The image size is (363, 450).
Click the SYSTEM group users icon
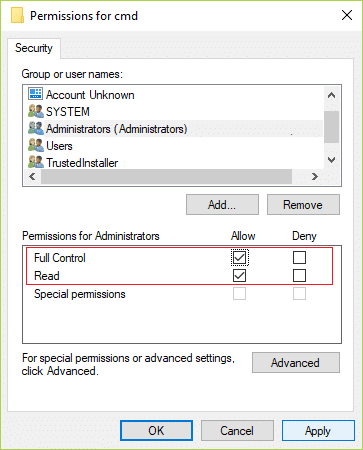point(36,111)
